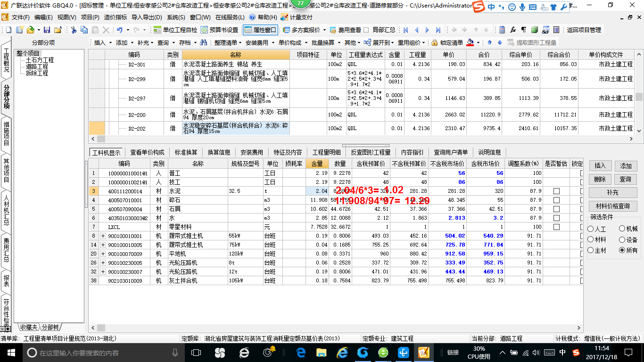
Task: Select the 材料 filter radio button
Action: pos(591,240)
